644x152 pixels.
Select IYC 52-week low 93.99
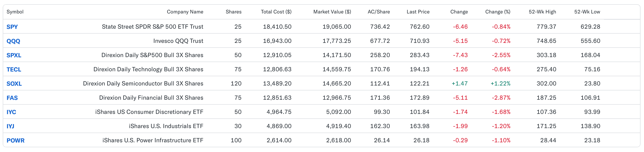coord(592,112)
